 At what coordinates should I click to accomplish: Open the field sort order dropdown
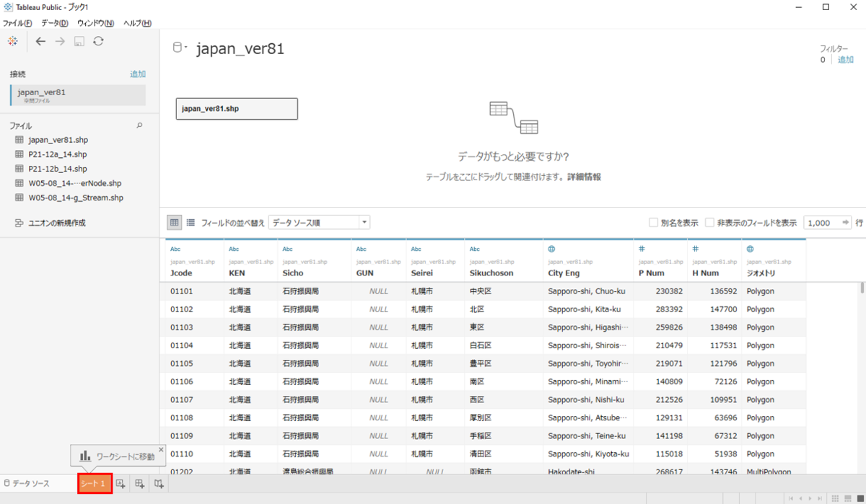pos(319,223)
